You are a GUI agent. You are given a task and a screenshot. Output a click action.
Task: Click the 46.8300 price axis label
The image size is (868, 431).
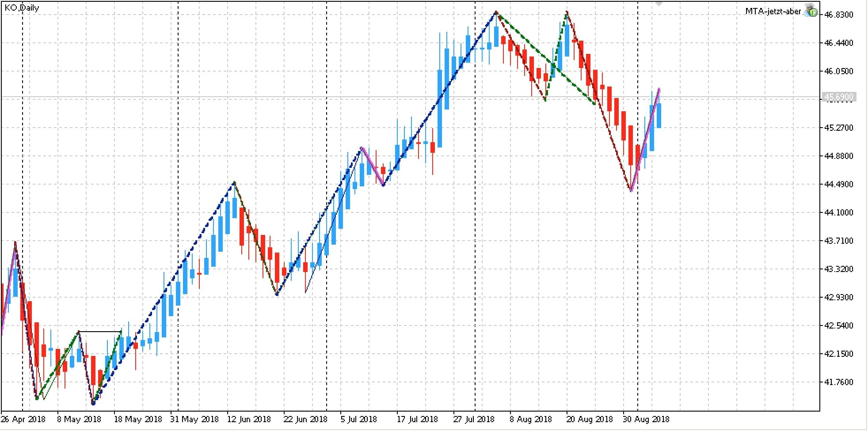(x=839, y=15)
